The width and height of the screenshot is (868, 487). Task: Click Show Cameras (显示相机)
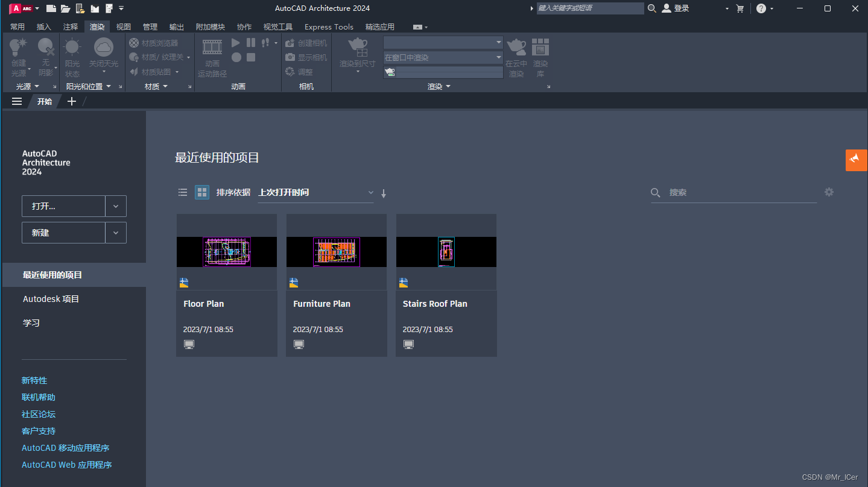point(306,57)
